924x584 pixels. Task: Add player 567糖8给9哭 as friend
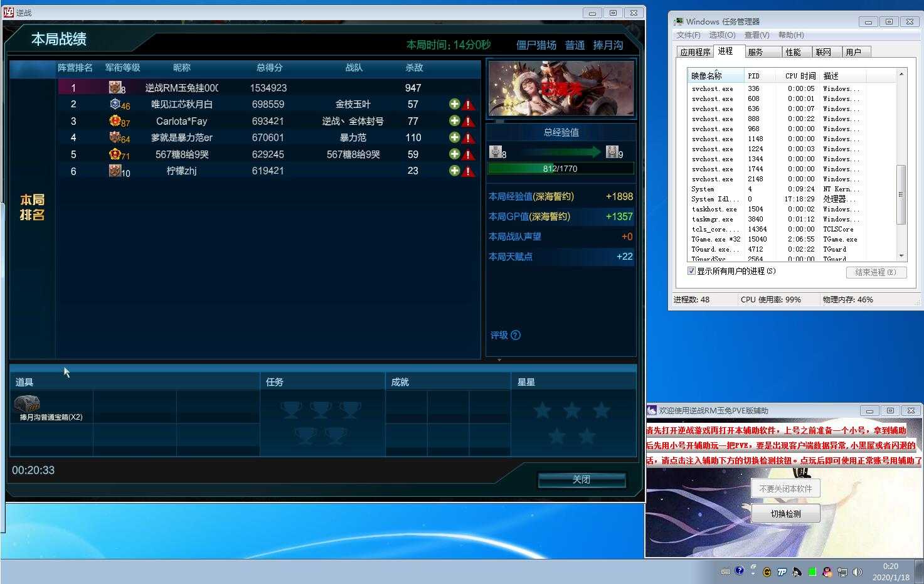click(x=454, y=154)
